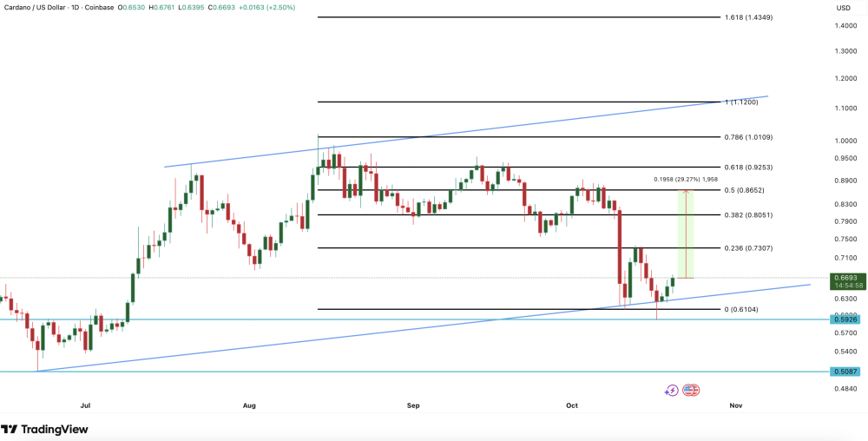Click the 0.786 (1.0109) Fibonacci label
Viewport: 868px width, 441px height.
click(748, 137)
